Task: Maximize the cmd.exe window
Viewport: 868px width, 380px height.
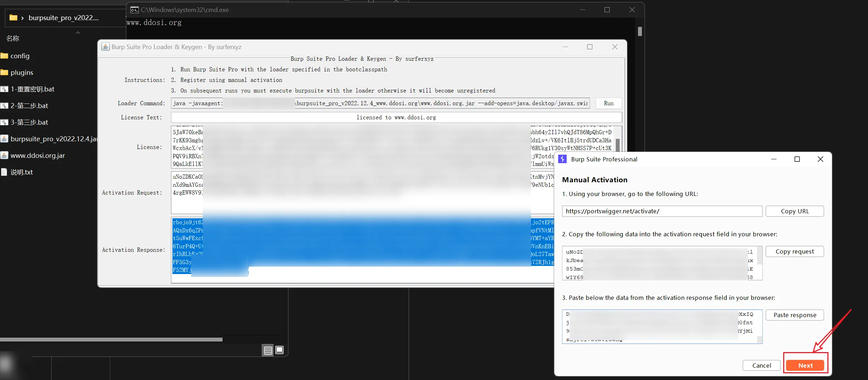Action: tap(607, 10)
